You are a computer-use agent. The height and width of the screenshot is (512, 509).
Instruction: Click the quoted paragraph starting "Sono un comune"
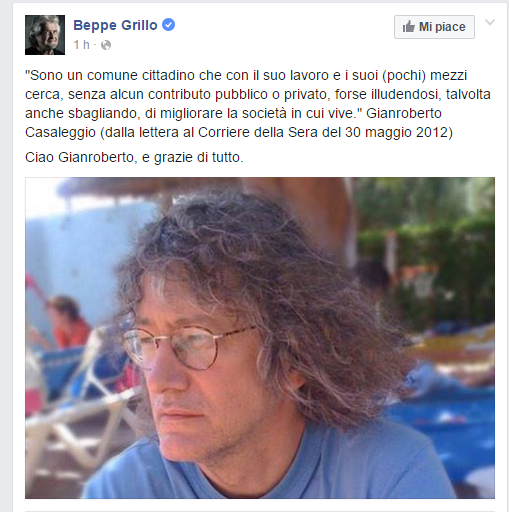pos(258,104)
